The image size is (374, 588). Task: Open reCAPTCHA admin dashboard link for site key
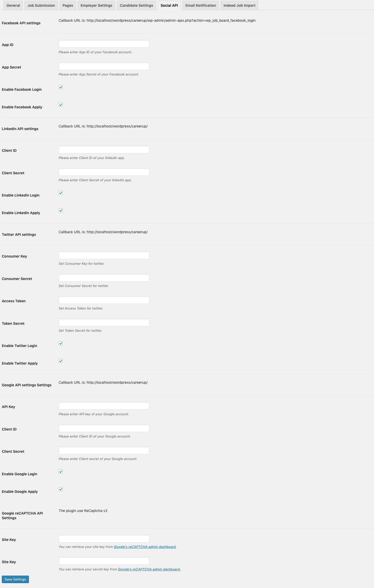(145, 547)
